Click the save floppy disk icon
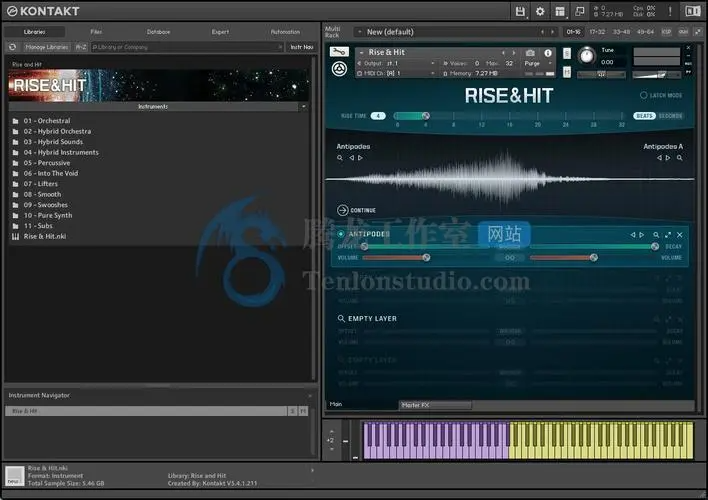The width and height of the screenshot is (708, 500). [521, 11]
